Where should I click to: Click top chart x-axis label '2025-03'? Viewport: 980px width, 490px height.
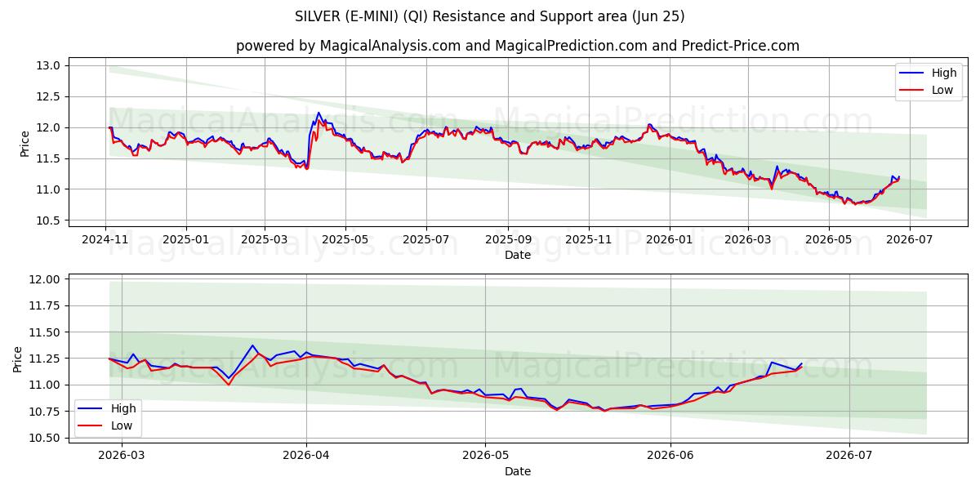point(265,239)
